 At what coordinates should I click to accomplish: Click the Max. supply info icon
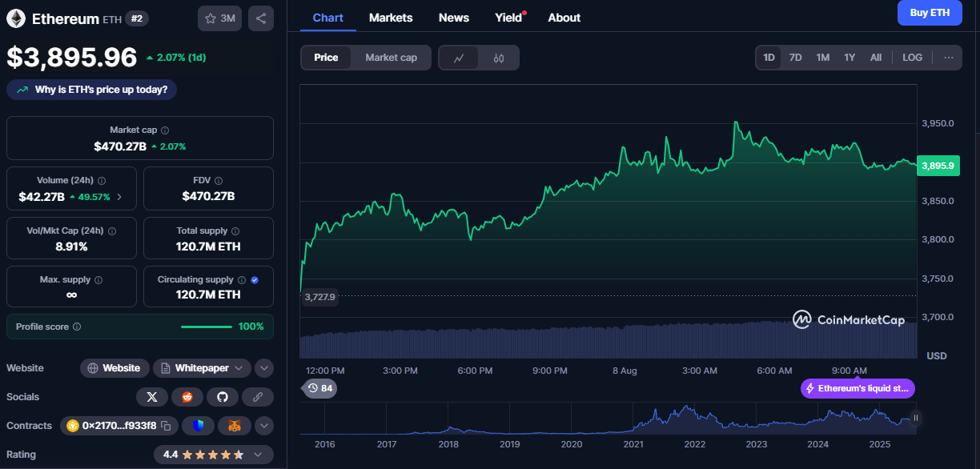pos(98,280)
